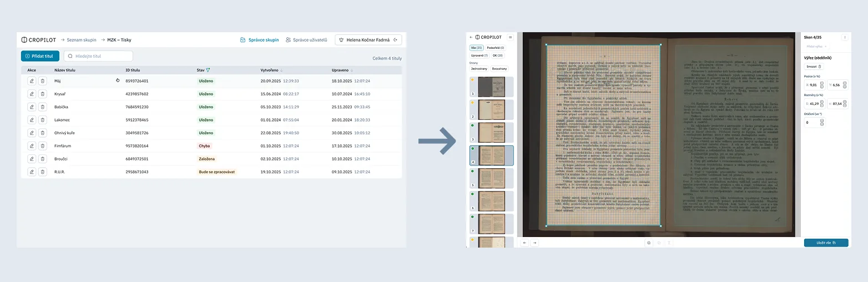Delete the Babička title row
The height and width of the screenshot is (282, 868).
pyautogui.click(x=42, y=107)
